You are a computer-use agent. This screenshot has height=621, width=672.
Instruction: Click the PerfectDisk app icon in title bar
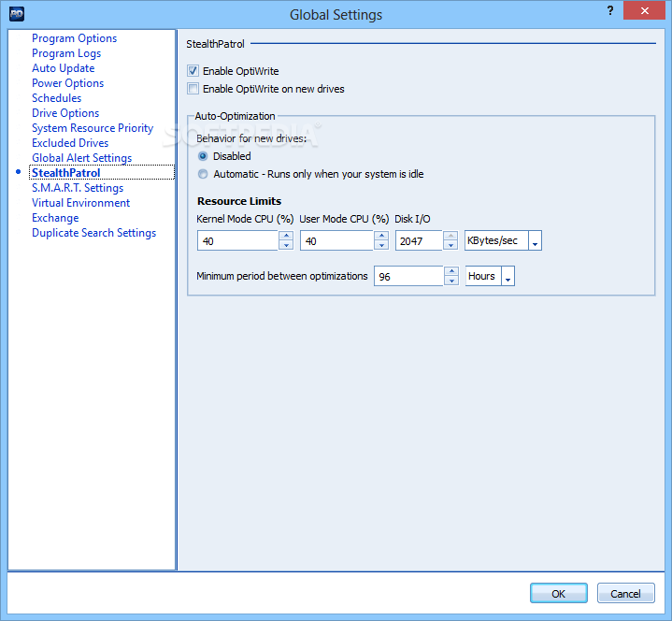[x=17, y=14]
